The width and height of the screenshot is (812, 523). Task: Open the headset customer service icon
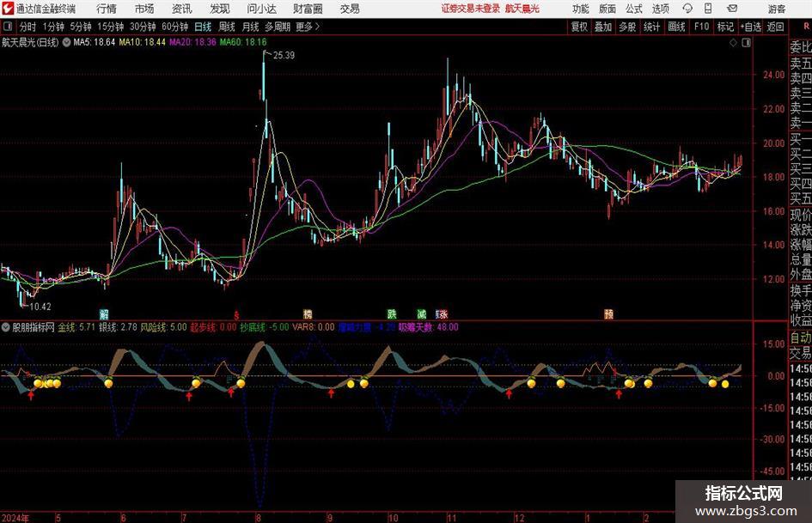point(687,9)
